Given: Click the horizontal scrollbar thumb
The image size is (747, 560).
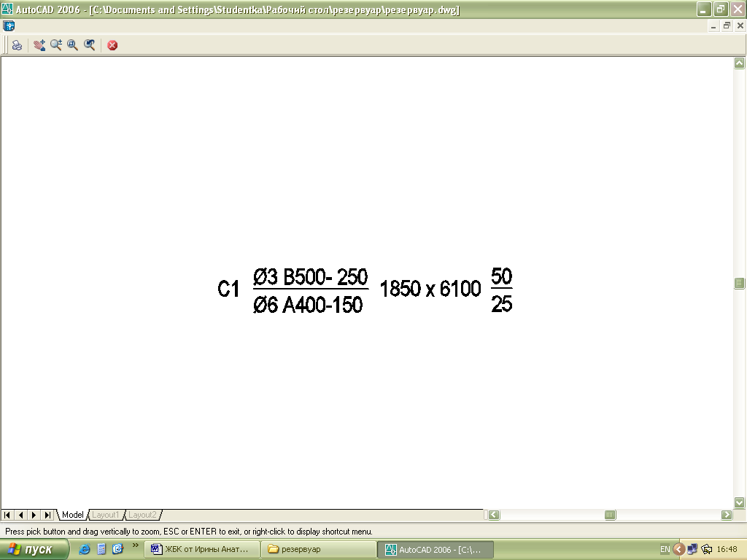Looking at the screenshot, I should coord(611,515).
